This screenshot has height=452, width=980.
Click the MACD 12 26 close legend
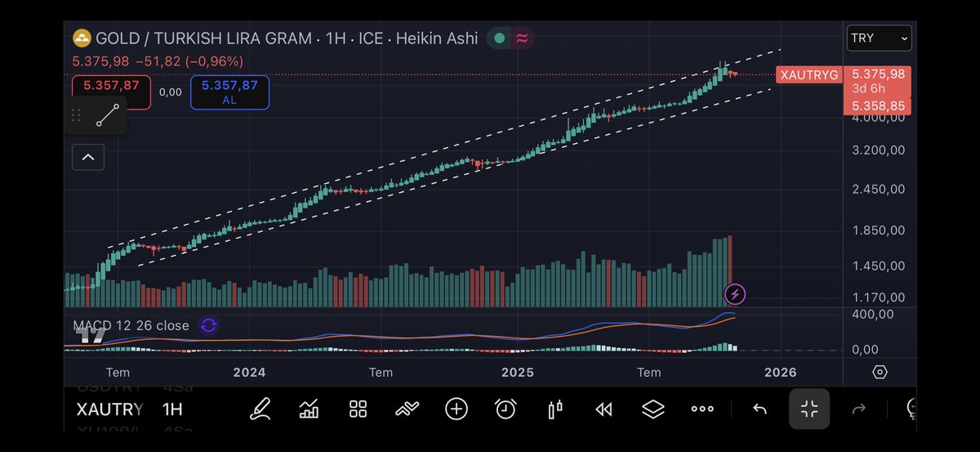131,325
